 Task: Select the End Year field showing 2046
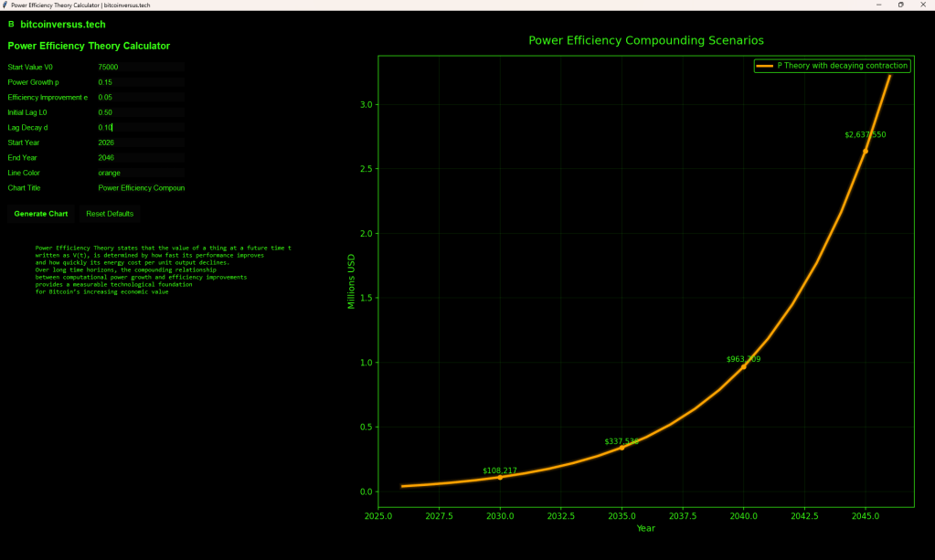coord(141,158)
